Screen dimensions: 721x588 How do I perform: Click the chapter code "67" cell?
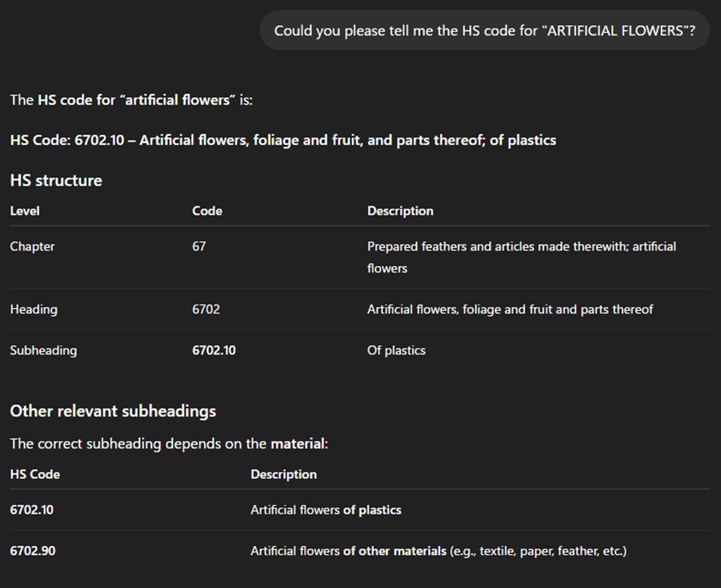tap(199, 246)
